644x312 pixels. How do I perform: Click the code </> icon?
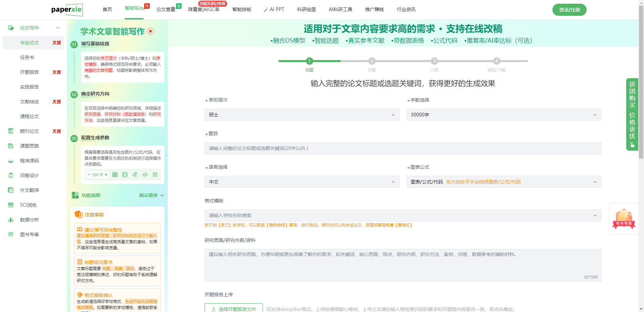coord(145,174)
